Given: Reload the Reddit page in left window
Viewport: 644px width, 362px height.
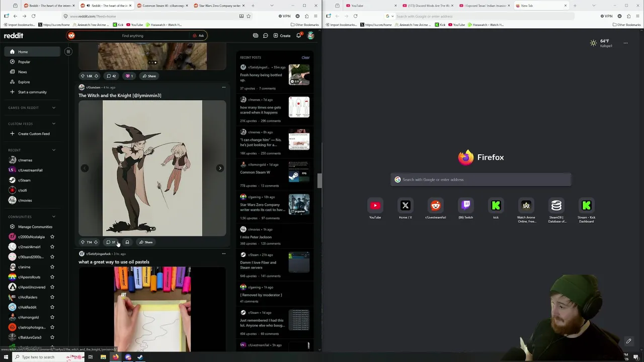Looking at the screenshot, I should click(33, 16).
